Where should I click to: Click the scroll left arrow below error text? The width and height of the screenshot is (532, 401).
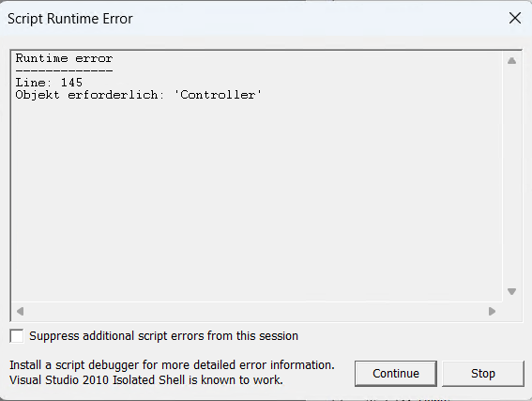pyautogui.click(x=20, y=311)
